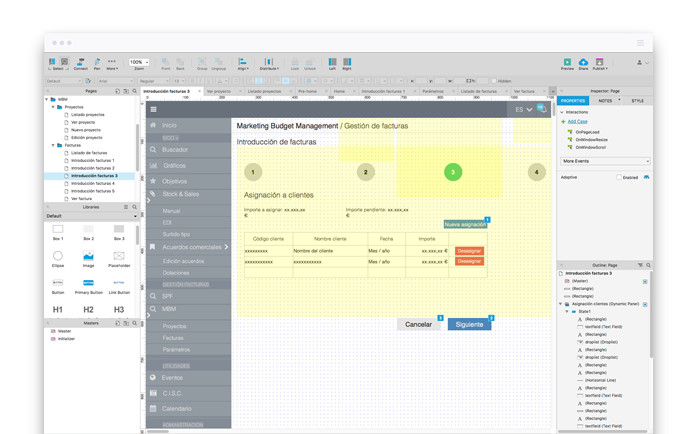Open the tab overflow dropdown arrow
Screen dimensions: 700x434
pyautogui.click(x=552, y=91)
